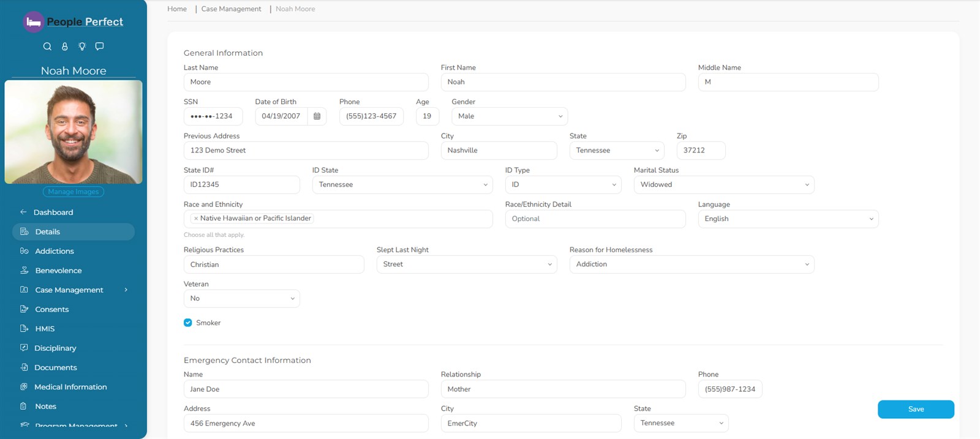Click the emergency contact Relationship field
The width and height of the screenshot is (980, 439).
(x=563, y=389)
